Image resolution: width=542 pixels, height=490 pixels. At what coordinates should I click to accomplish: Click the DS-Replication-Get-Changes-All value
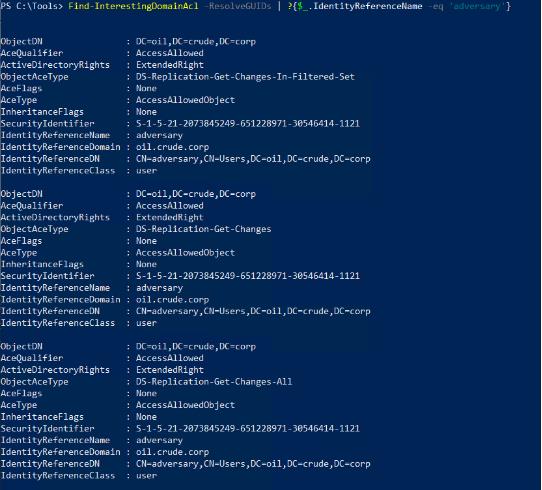click(x=214, y=382)
